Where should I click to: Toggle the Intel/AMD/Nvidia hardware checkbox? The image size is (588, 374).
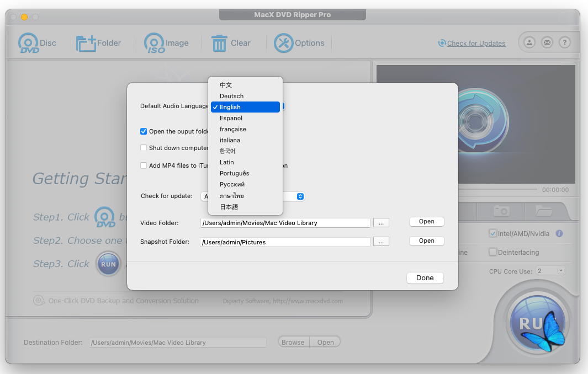point(492,233)
